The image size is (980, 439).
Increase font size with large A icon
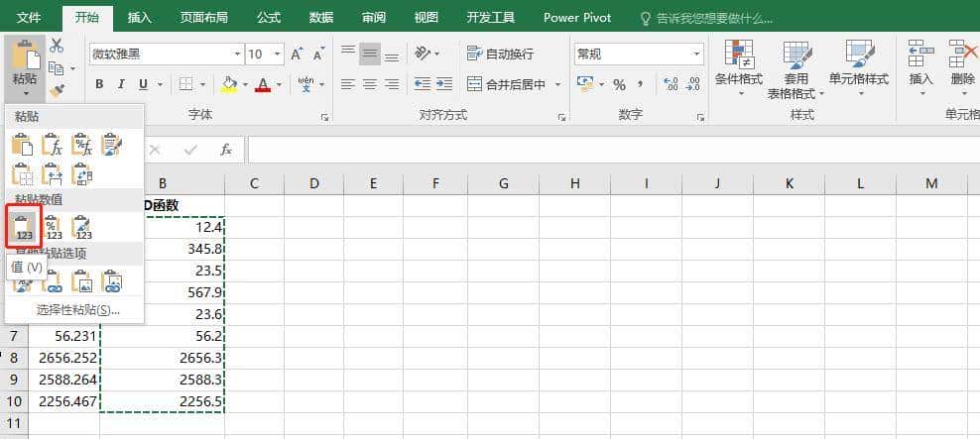297,55
